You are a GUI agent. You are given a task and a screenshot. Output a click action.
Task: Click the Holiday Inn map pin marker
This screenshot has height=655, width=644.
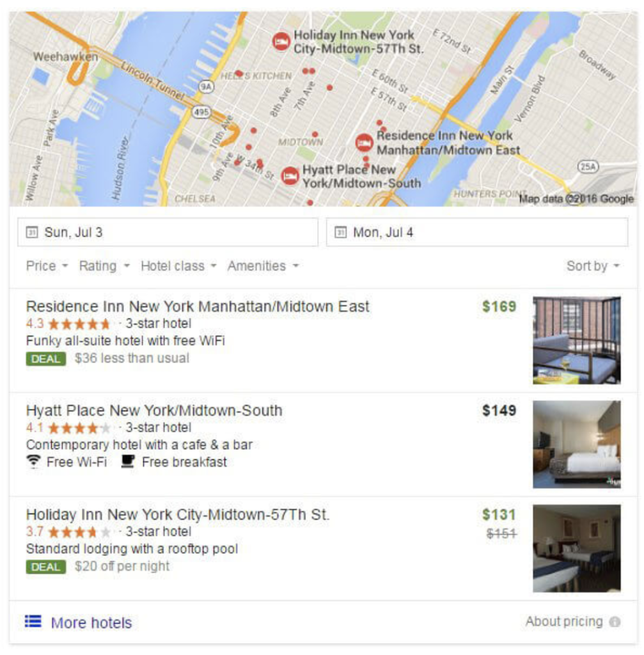pyautogui.click(x=281, y=42)
